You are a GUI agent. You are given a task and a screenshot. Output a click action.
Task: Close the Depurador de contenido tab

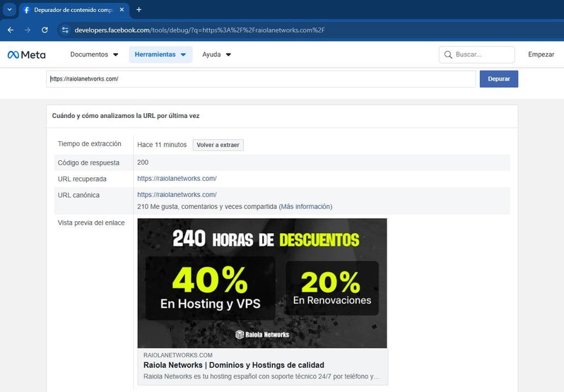(122, 10)
